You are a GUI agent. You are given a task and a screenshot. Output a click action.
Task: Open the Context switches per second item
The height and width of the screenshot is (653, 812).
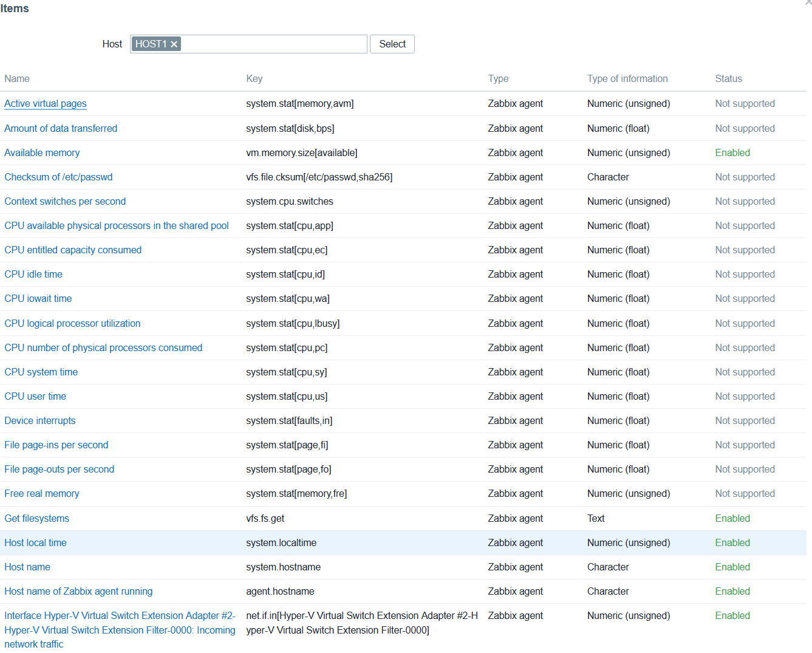[65, 202]
